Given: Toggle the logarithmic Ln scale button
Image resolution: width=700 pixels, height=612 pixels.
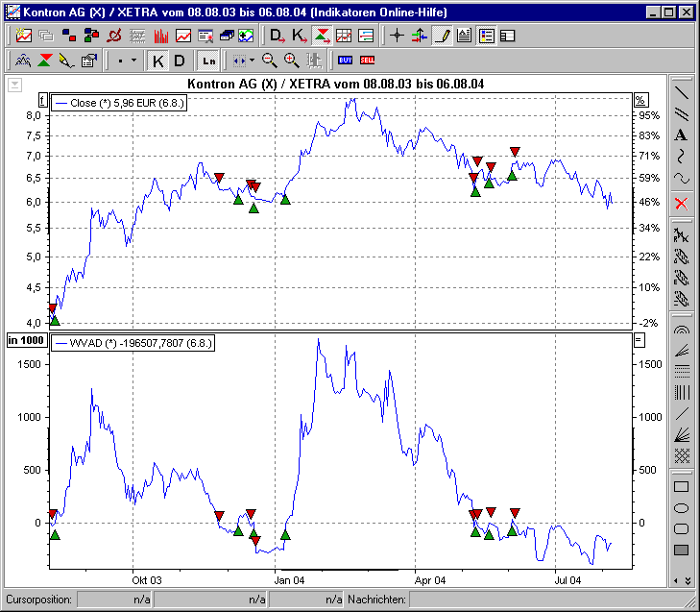Looking at the screenshot, I should [208, 61].
